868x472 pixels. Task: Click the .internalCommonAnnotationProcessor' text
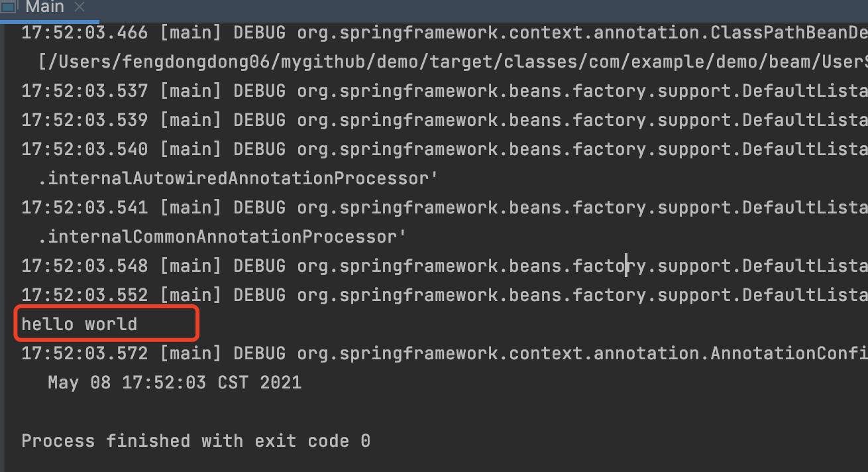(222, 237)
